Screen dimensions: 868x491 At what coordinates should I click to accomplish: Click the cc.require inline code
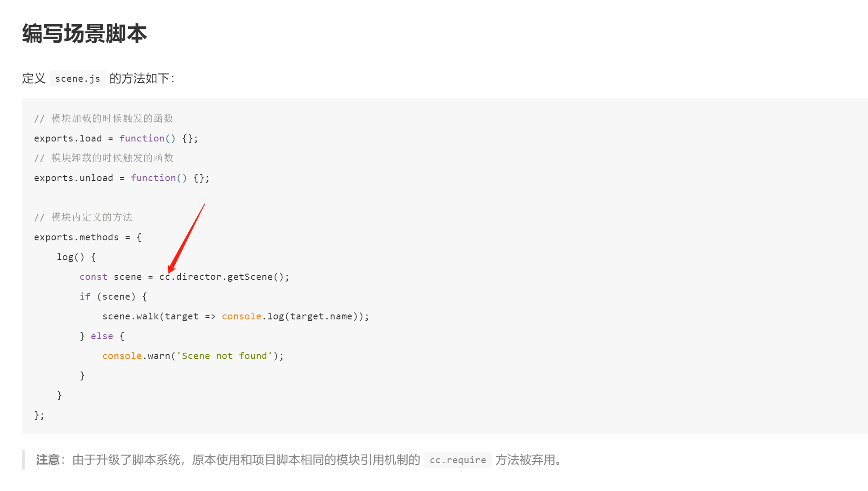(x=458, y=460)
